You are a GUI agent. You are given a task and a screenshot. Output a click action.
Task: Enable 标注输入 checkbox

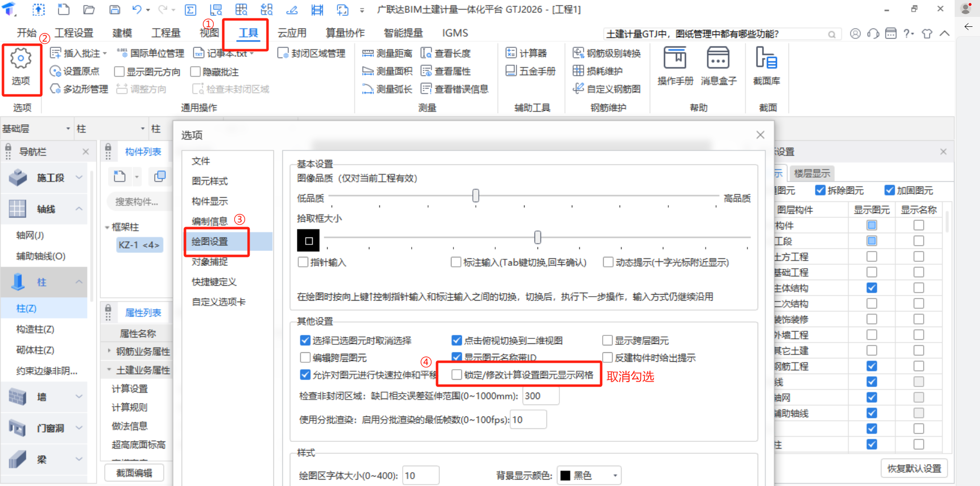[456, 262]
